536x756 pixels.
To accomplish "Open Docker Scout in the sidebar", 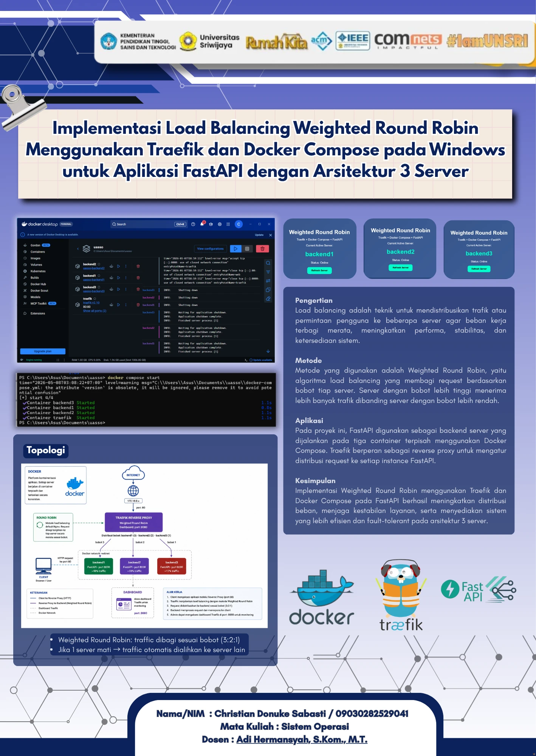I will [36, 291].
